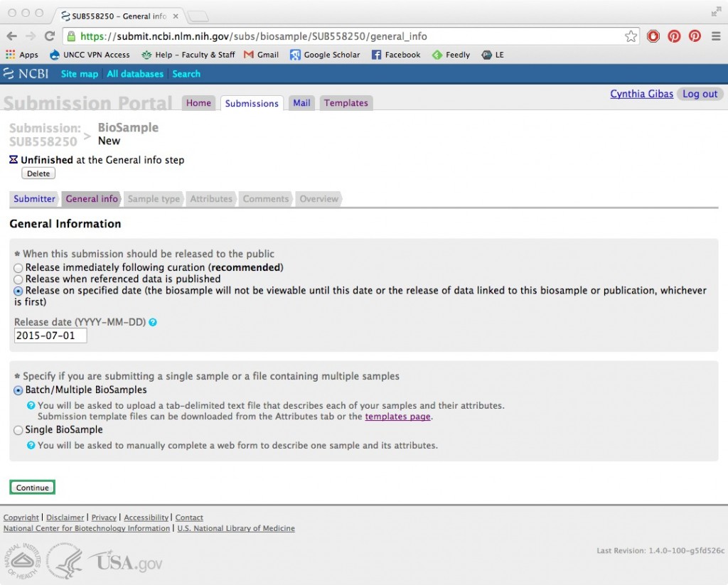
Task: Open the Apps bookmarks grid icon
Action: [10, 55]
